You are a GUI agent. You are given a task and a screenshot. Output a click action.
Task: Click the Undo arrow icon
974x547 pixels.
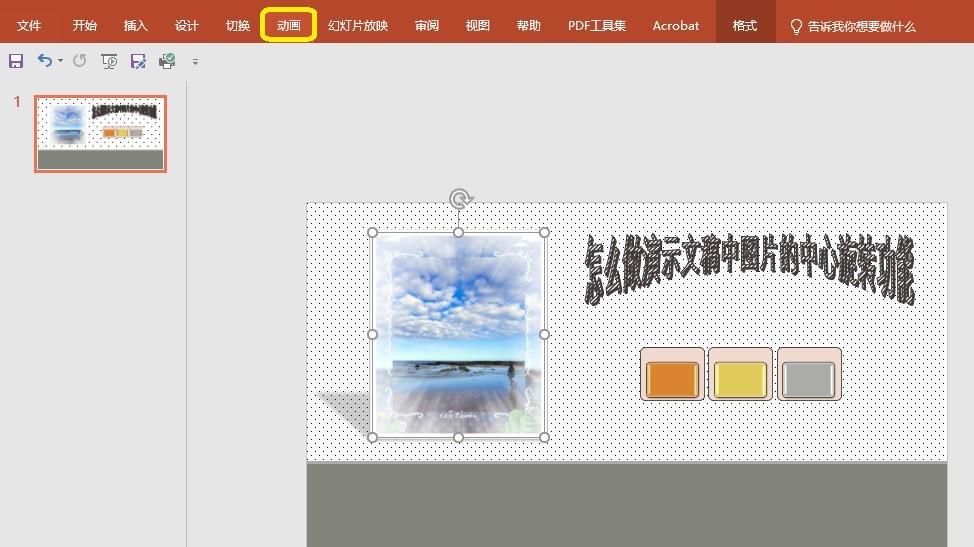[x=44, y=62]
